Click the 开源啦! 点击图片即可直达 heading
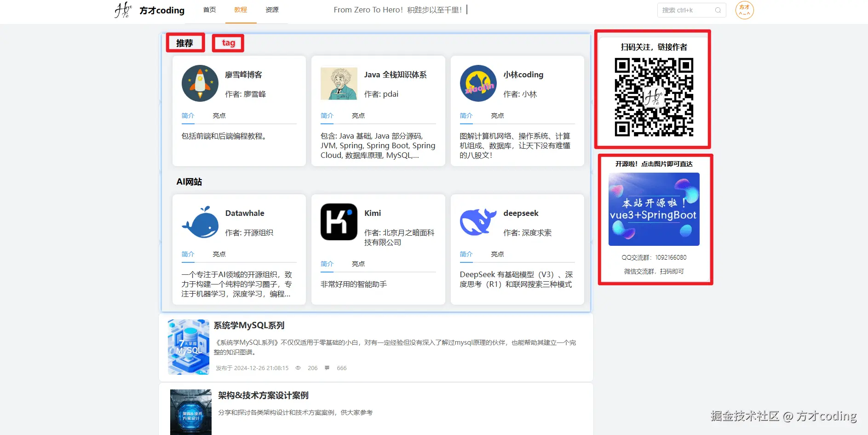Image resolution: width=868 pixels, height=435 pixels. coord(654,164)
